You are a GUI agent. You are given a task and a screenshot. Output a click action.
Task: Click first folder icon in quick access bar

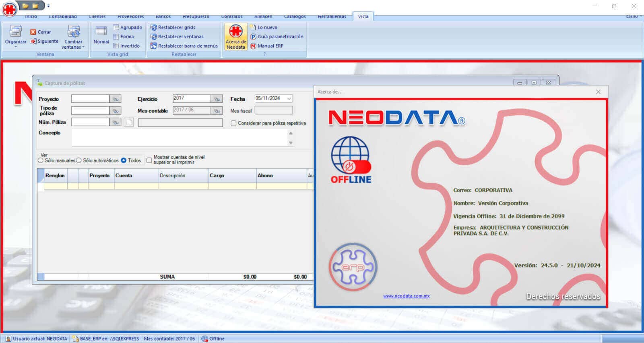coord(25,6)
